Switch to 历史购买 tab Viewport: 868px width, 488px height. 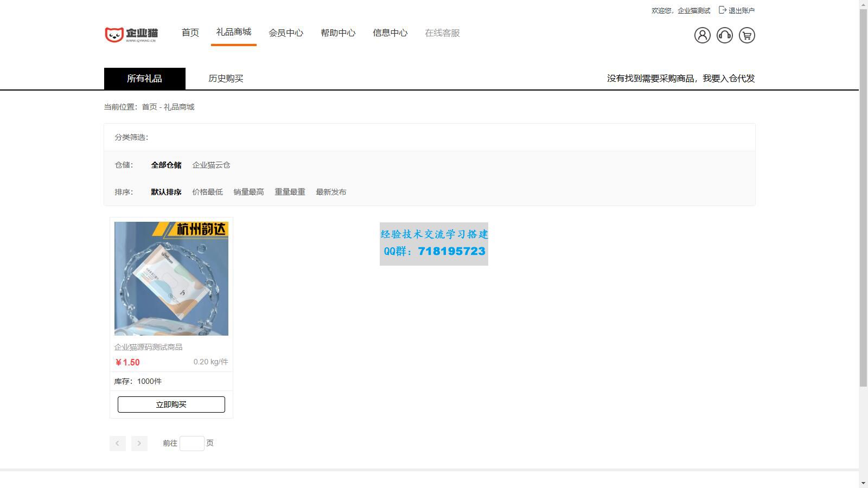[226, 79]
